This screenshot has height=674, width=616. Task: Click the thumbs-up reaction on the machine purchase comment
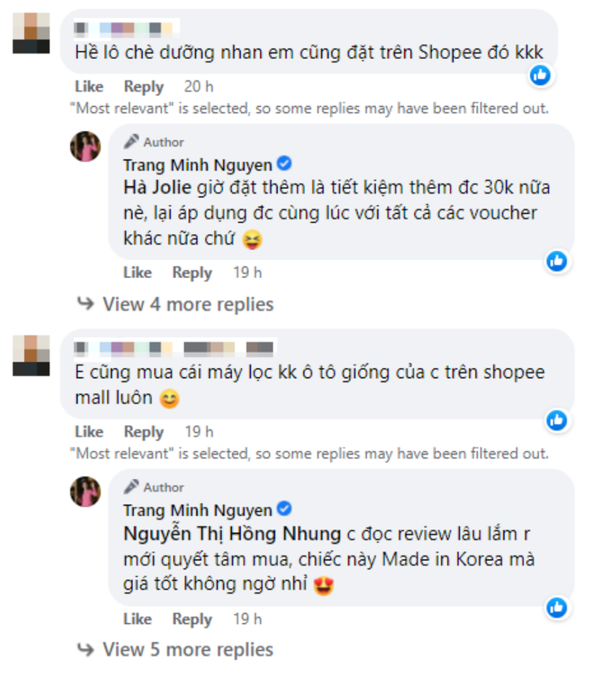coord(557,420)
